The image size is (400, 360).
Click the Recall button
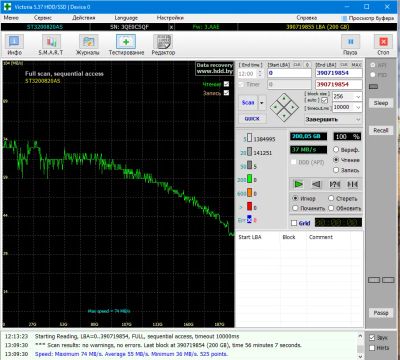[x=381, y=130]
